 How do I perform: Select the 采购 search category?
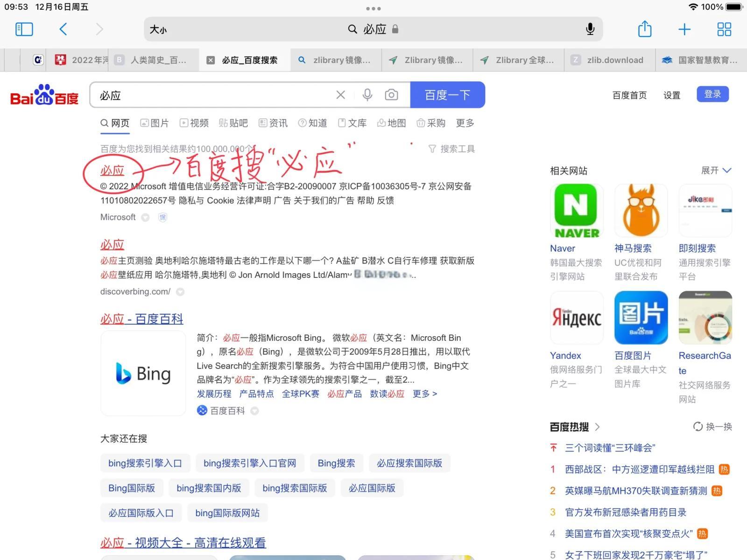(x=431, y=123)
